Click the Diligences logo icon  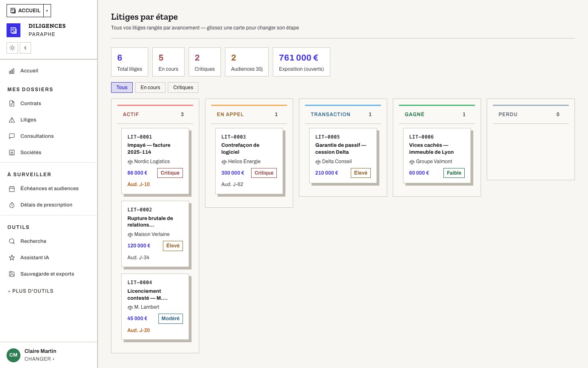[x=13, y=30]
